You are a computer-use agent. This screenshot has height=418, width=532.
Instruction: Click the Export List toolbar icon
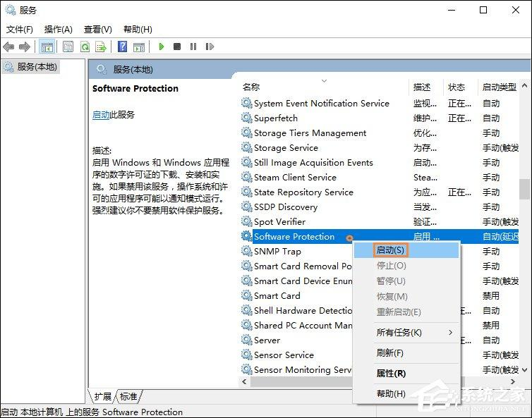(x=101, y=47)
